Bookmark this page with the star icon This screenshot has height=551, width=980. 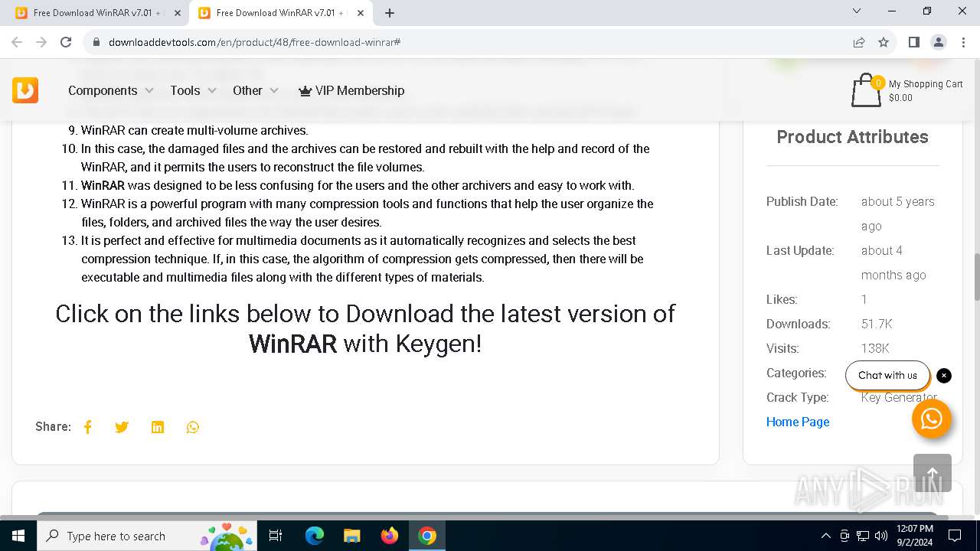884,42
